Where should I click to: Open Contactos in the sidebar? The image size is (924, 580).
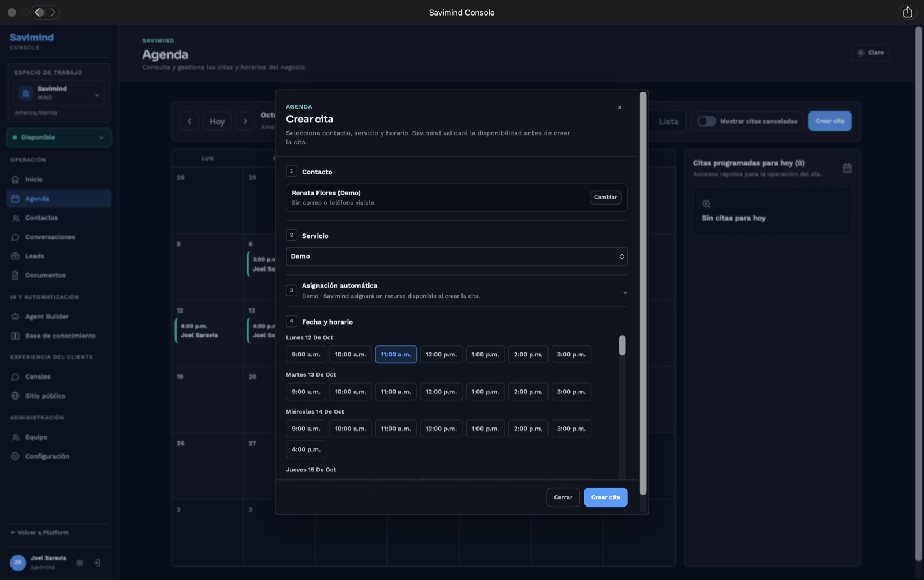59,218
